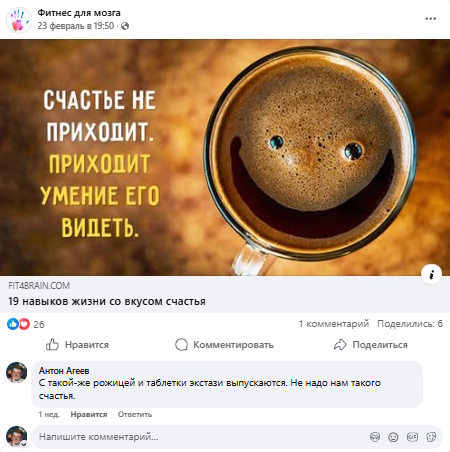This screenshot has width=450, height=452.
Task: Insert an avatar sticker in the comment box
Action: coord(375,437)
